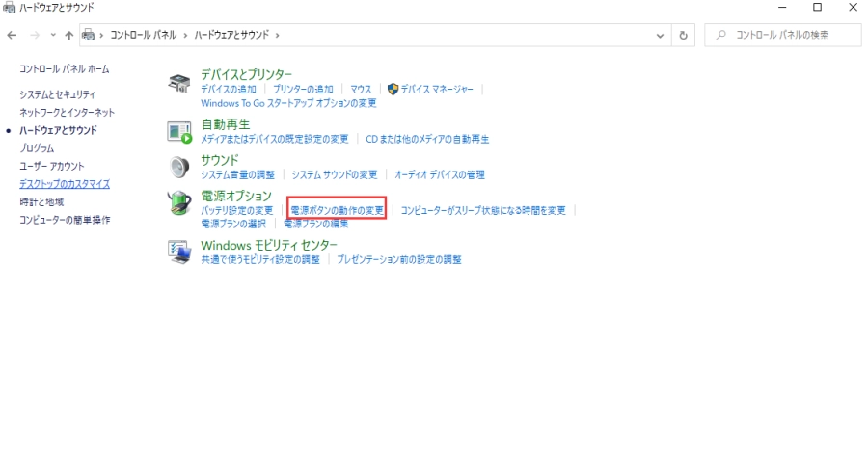
Task: Open コントロール パネル ホーム in sidebar
Action: (x=65, y=69)
